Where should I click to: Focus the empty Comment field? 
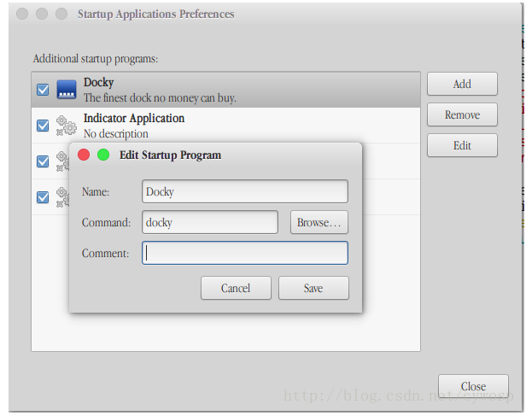pyautogui.click(x=245, y=253)
